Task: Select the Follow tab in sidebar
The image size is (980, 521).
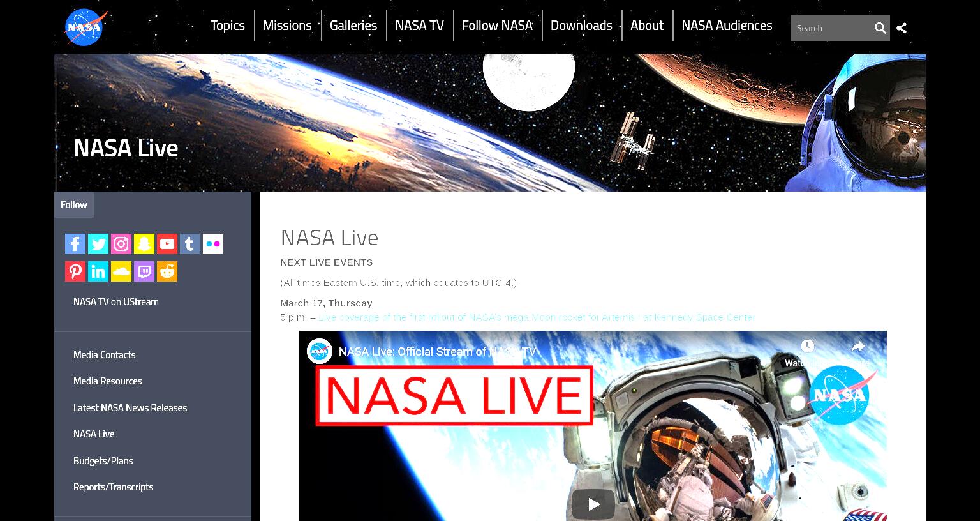Action: point(74,205)
